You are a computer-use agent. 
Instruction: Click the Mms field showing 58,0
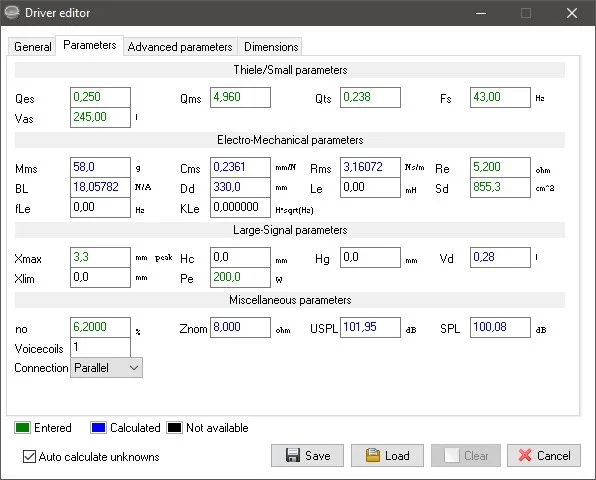click(x=100, y=167)
